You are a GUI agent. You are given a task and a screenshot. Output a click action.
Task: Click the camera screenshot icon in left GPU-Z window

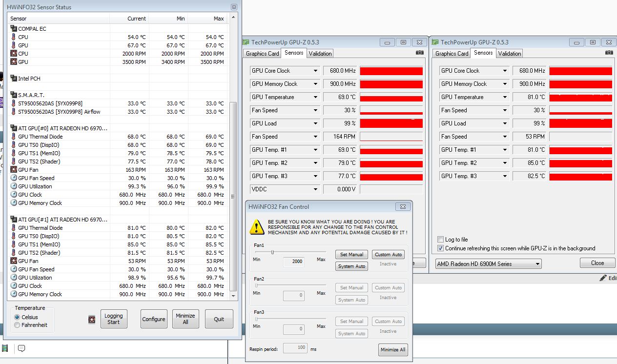[420, 53]
